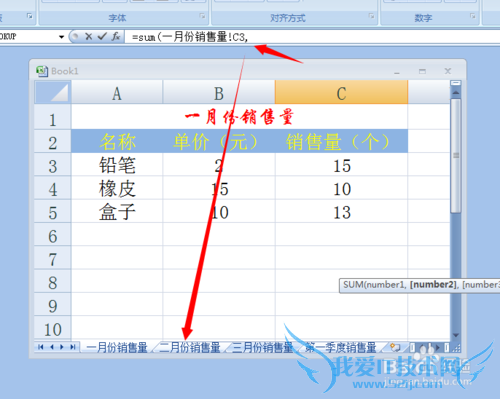Click the Book1 workbook Excel icon
Image resolution: width=500 pixels, height=399 pixels.
point(42,71)
